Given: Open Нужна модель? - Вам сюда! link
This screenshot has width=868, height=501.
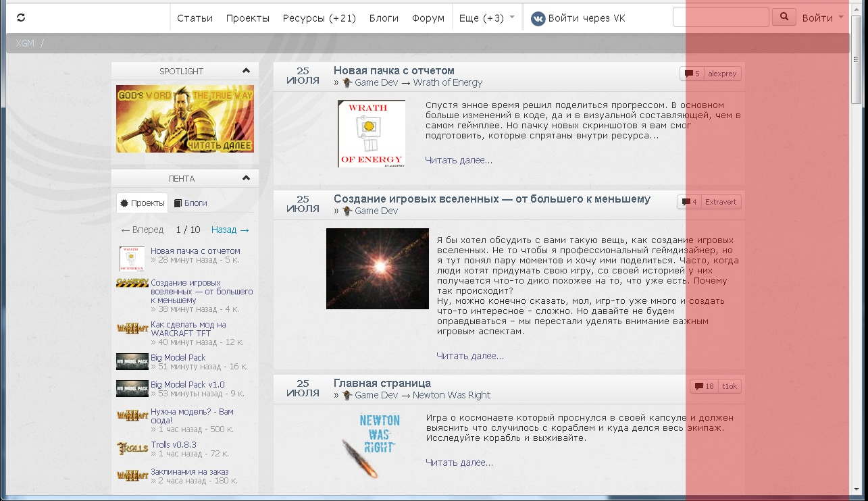Looking at the screenshot, I should (x=192, y=416).
